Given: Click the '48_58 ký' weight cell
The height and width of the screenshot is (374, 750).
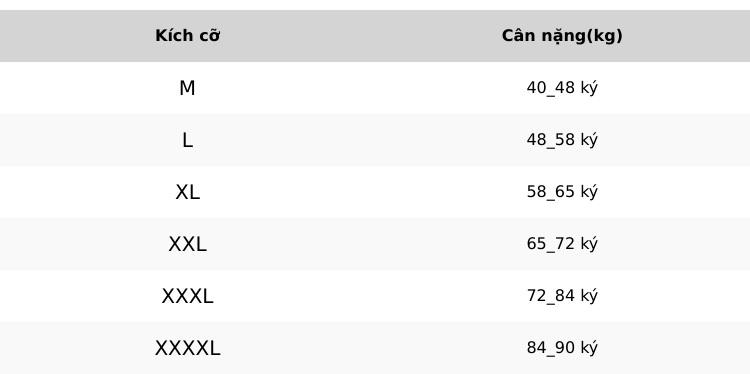Looking at the screenshot, I should (562, 140).
